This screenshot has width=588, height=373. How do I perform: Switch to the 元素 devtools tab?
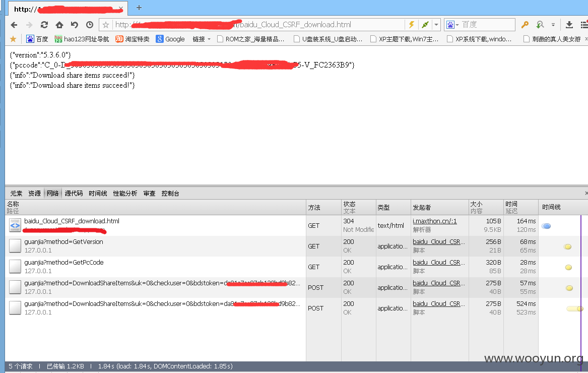16,193
